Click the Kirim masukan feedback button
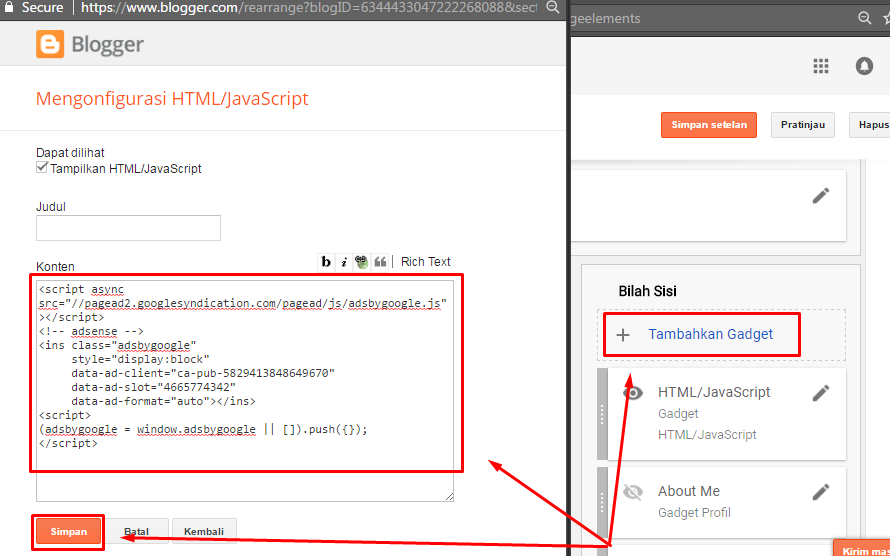This screenshot has height=556, width=890. click(862, 550)
